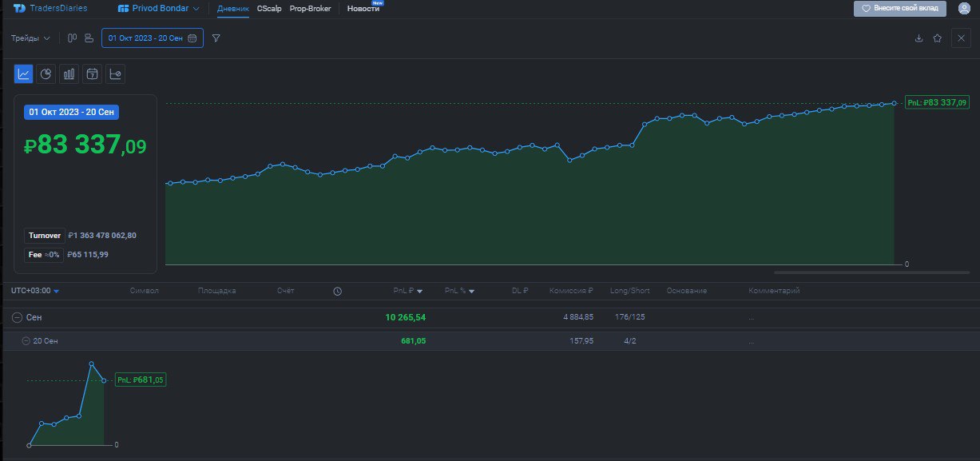Select the pie chart view icon

pos(46,74)
